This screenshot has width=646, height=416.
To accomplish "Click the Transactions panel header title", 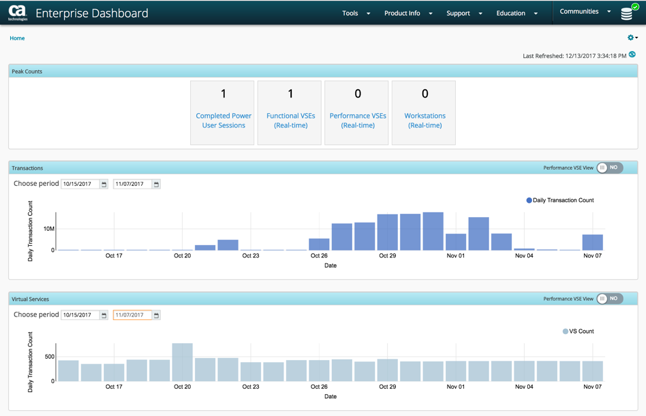I will pyautogui.click(x=27, y=168).
